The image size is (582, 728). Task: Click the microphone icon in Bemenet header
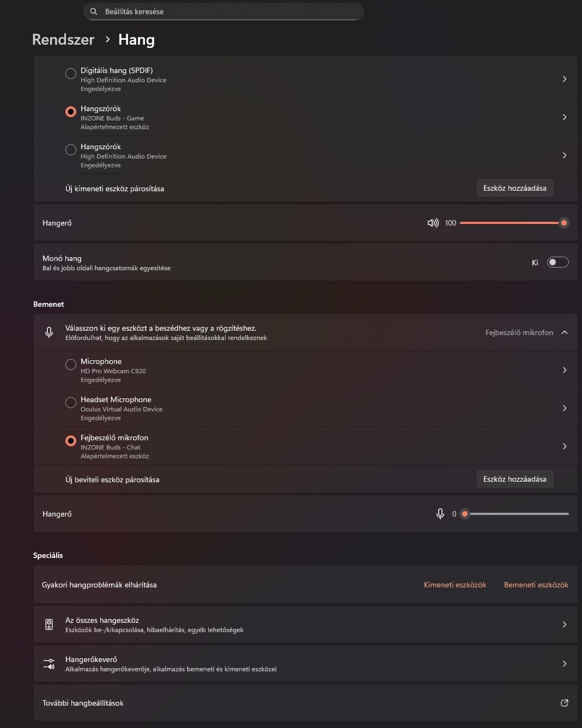(49, 332)
